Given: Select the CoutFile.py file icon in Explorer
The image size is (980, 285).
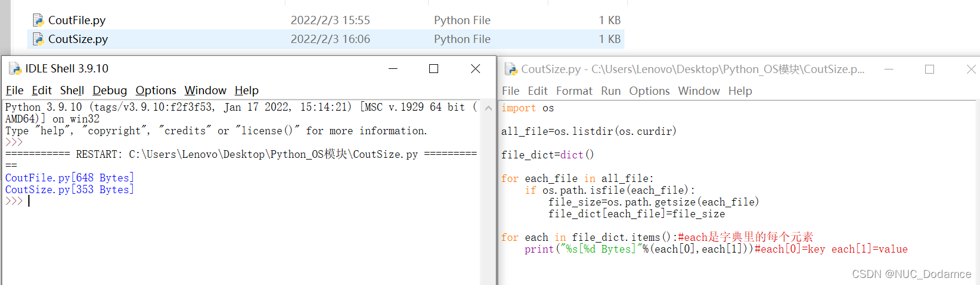Looking at the screenshot, I should point(38,20).
